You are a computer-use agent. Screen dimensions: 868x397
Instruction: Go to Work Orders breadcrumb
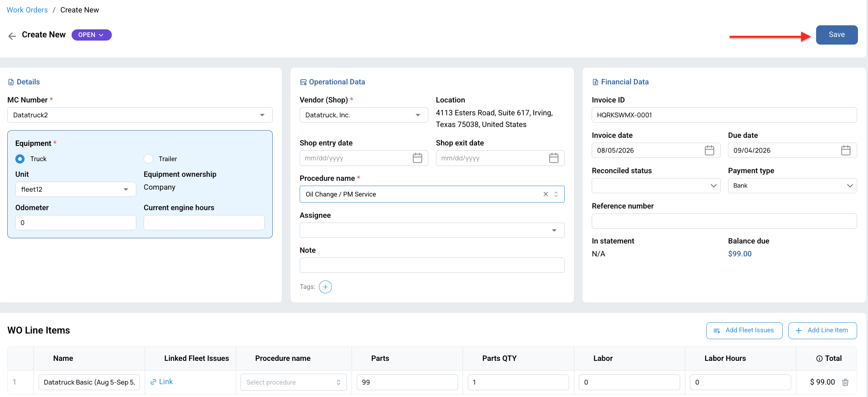(x=27, y=10)
